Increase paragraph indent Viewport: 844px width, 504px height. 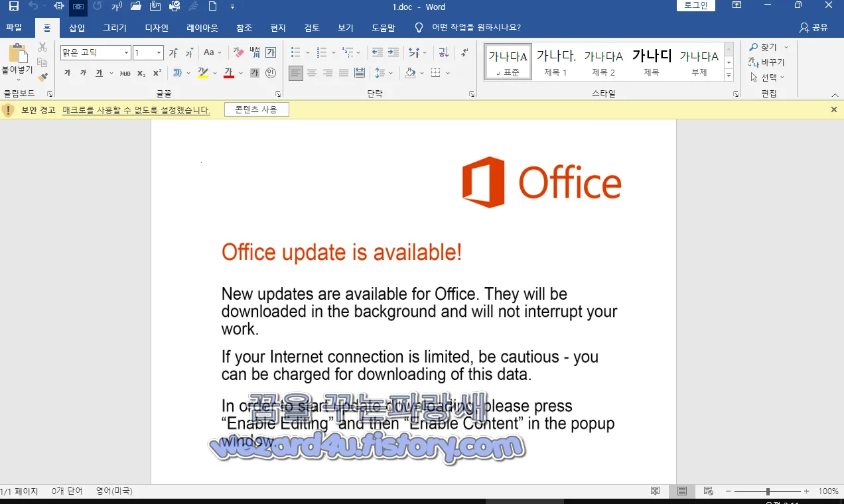[x=393, y=52]
